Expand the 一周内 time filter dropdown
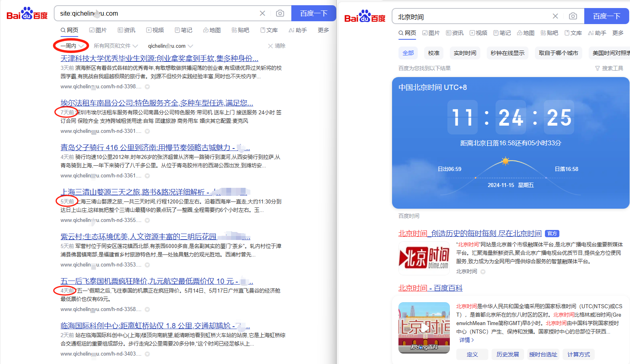630x364 pixels. click(x=72, y=46)
